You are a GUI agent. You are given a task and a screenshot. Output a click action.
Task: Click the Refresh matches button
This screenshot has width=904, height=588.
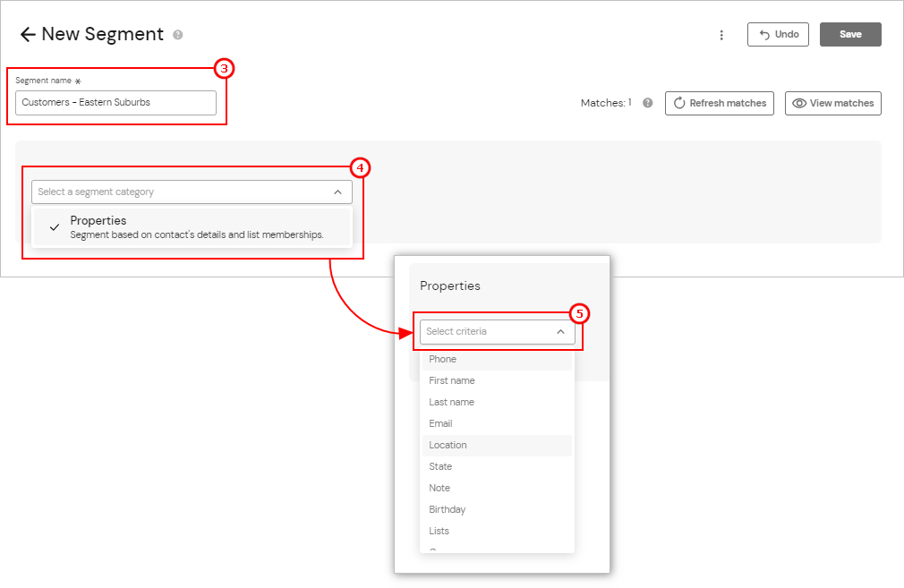pyautogui.click(x=719, y=103)
